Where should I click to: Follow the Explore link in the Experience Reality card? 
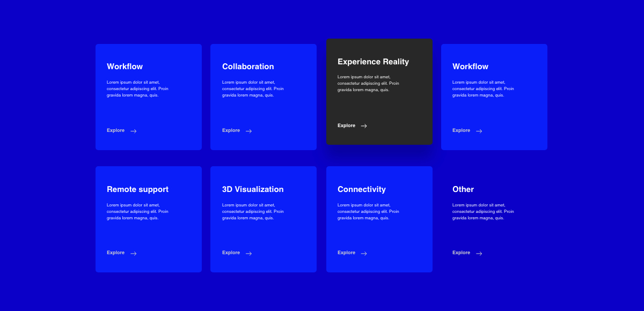pyautogui.click(x=346, y=125)
